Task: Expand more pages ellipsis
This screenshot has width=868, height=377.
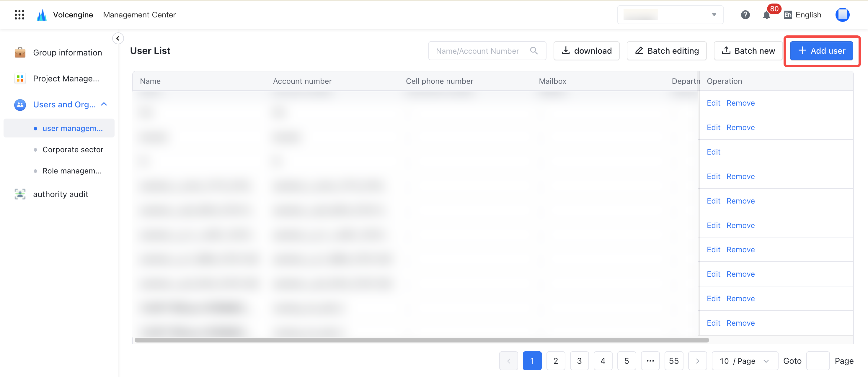Action: (650, 361)
